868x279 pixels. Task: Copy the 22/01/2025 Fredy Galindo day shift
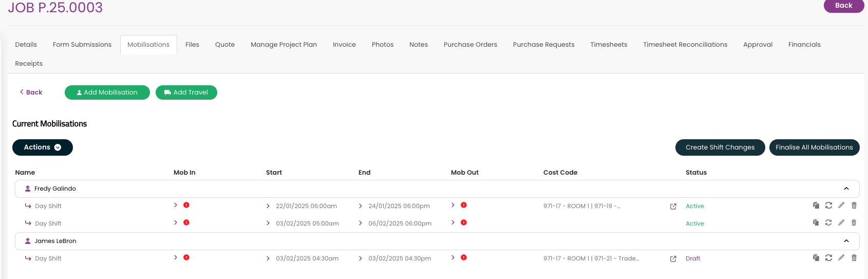(x=816, y=206)
